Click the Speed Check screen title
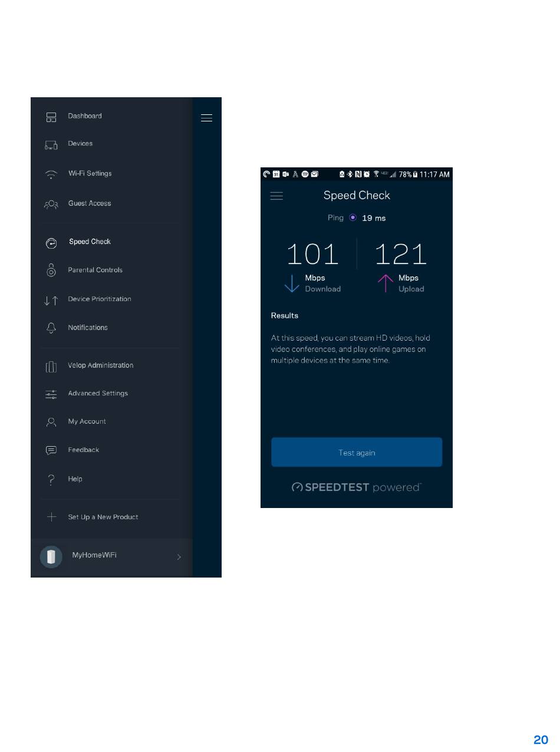The height and width of the screenshot is (752, 560). click(x=357, y=196)
